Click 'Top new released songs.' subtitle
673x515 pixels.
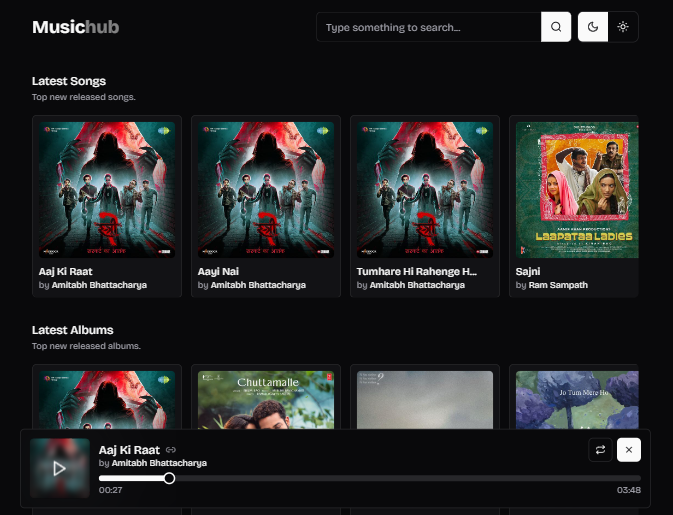(84, 97)
